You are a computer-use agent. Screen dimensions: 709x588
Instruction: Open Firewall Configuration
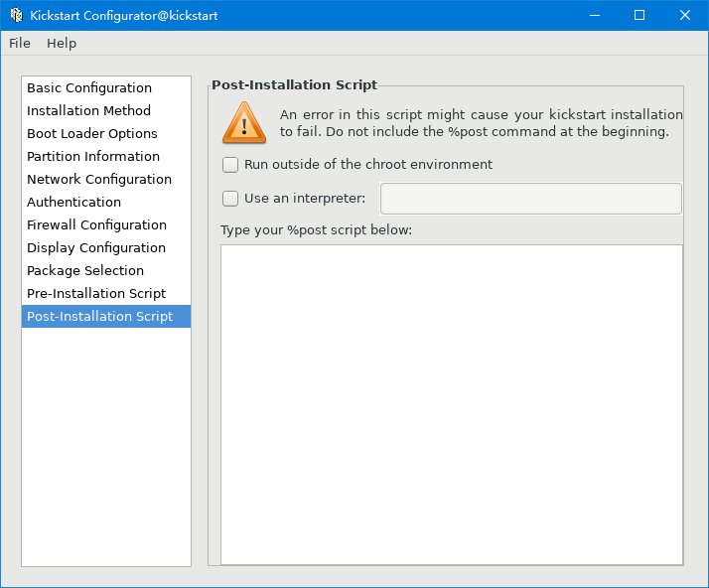[x=106, y=224]
